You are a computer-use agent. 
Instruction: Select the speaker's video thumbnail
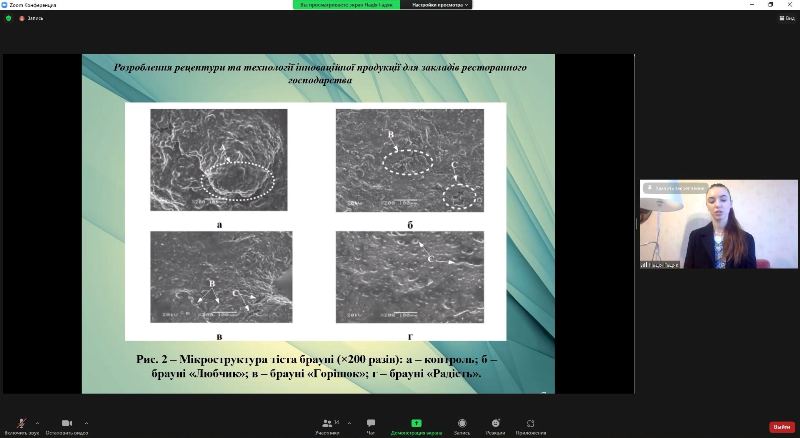pos(718,224)
